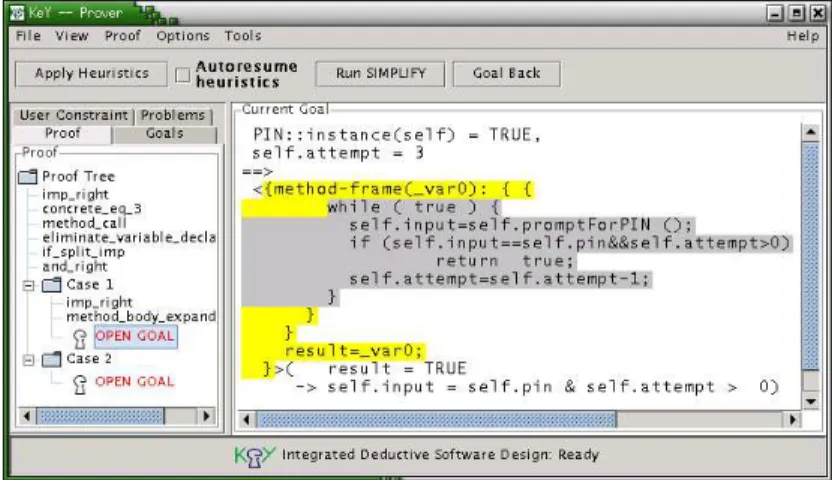Collapse the Case 1 tree node
832x480 pixels.
coord(29,286)
